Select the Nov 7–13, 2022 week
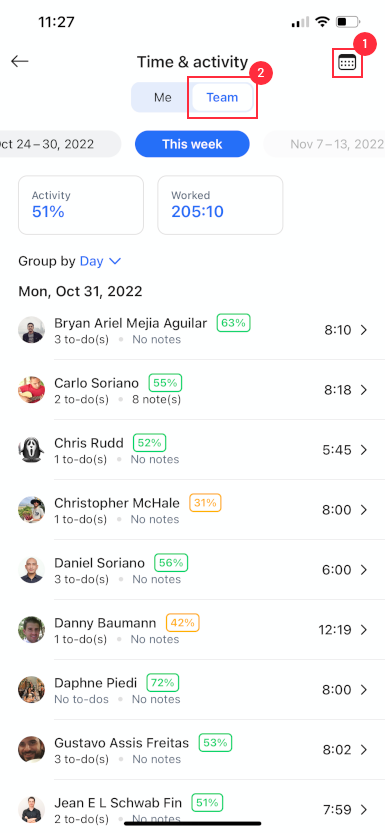 (x=324, y=144)
